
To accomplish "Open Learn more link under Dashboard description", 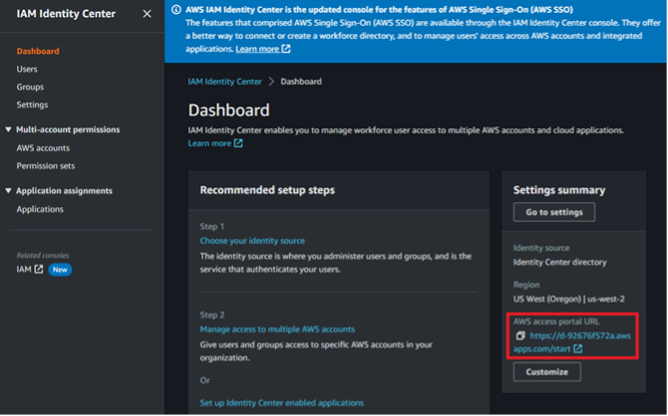I will tap(210, 143).
